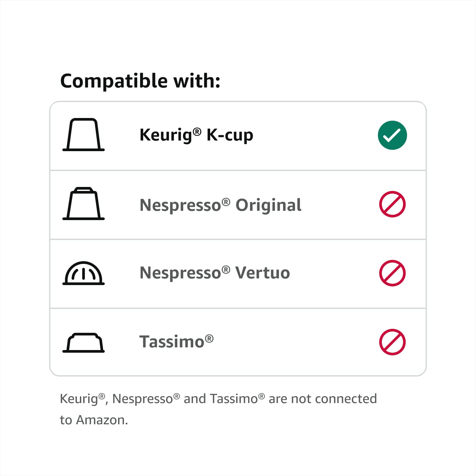Click the green checkmark beside Keurig K-cup
Viewport: 476px width, 476px height.
[392, 135]
